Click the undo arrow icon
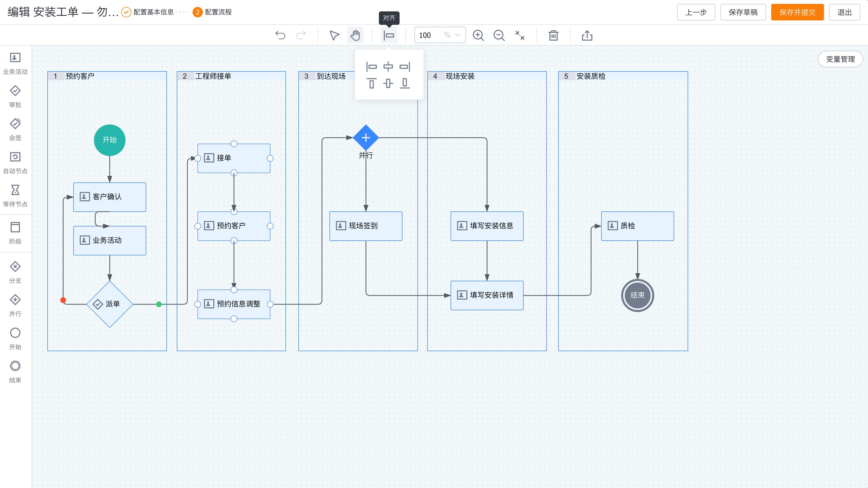 click(280, 35)
